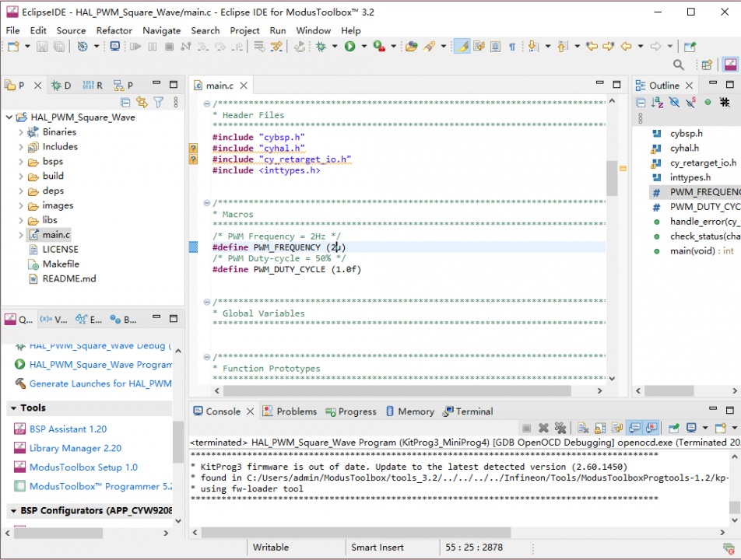Collapse the HAL_PWM_Square_Wave project
The image size is (741, 560).
(x=9, y=117)
